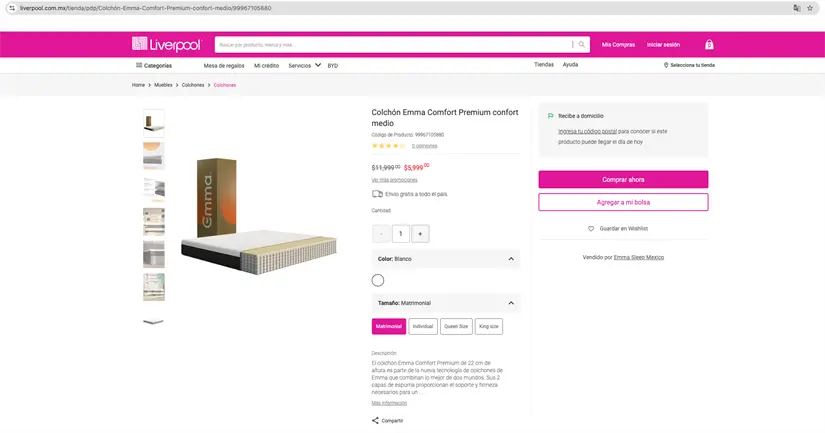Collapse the Color section chevron
The height and width of the screenshot is (433, 825).
point(511,259)
